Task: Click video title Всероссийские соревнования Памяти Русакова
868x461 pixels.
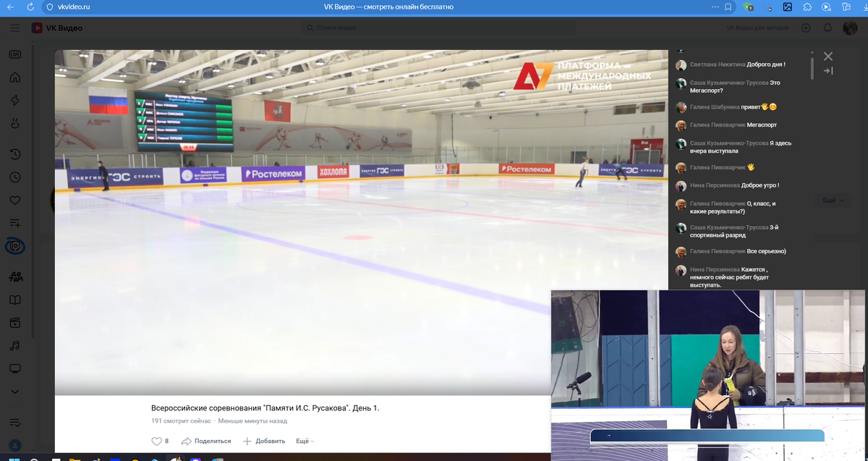Action: [x=265, y=408]
